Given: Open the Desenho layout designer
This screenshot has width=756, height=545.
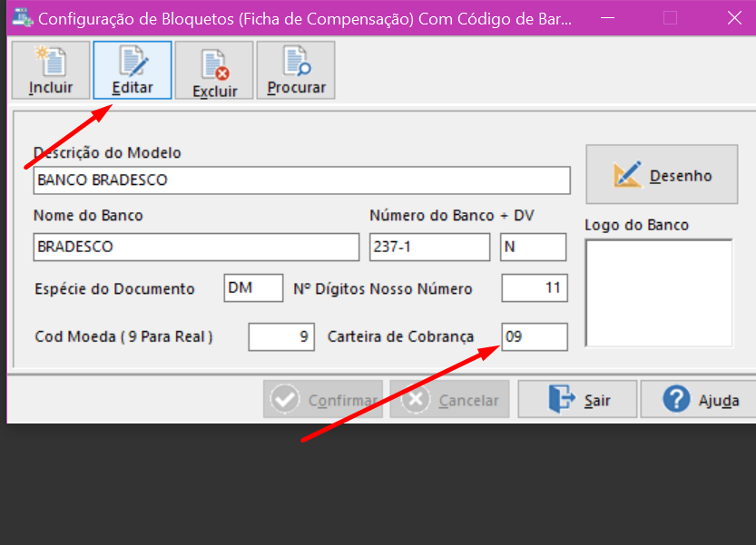Looking at the screenshot, I should tap(662, 174).
